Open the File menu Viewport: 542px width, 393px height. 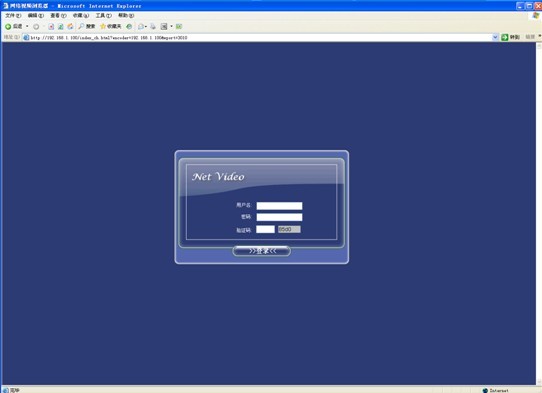tap(13, 16)
